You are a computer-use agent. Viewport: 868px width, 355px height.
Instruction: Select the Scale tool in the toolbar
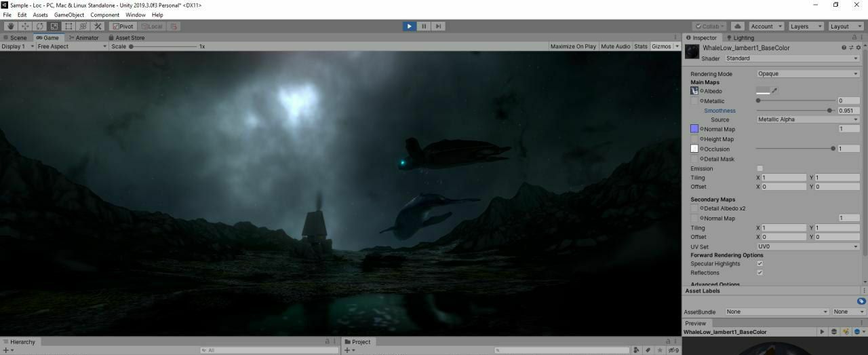click(x=54, y=26)
